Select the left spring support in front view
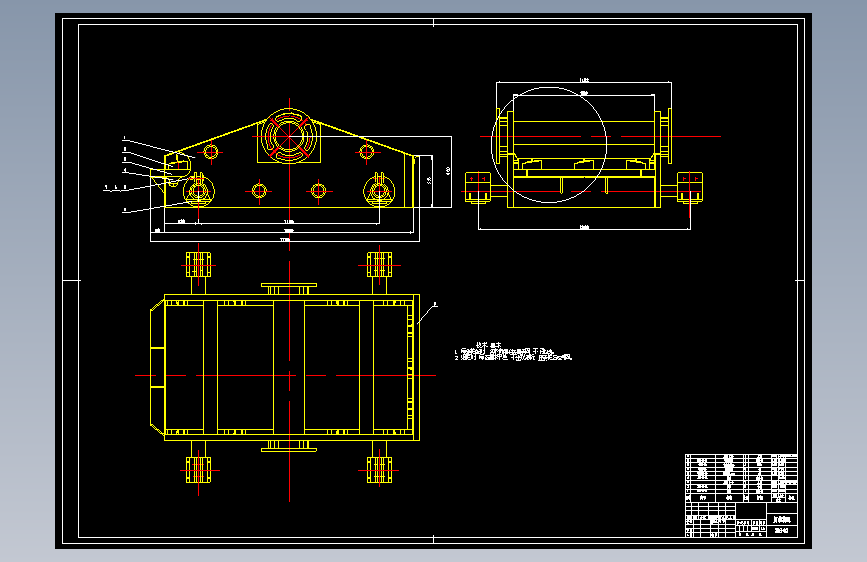The image size is (867, 562). pos(199,190)
